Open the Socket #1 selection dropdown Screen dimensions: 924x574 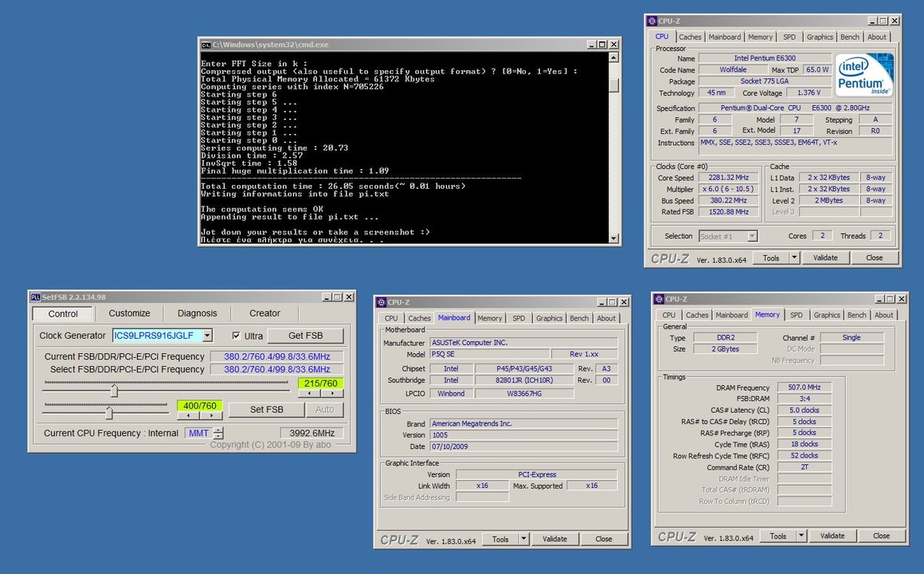pyautogui.click(x=752, y=236)
